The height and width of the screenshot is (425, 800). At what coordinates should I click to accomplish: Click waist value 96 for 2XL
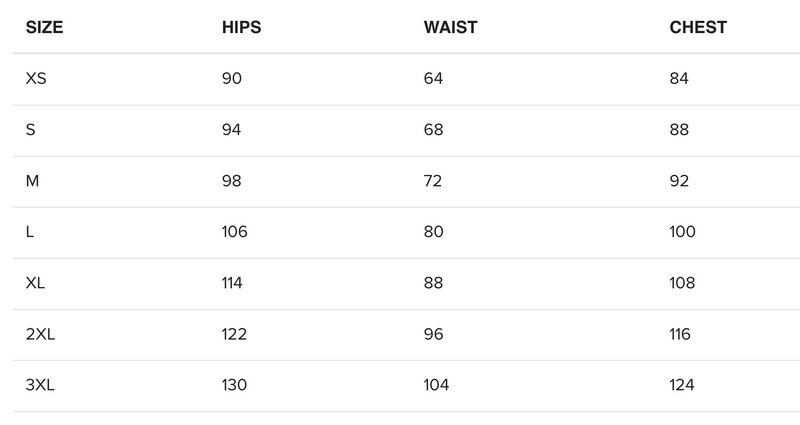tap(436, 334)
